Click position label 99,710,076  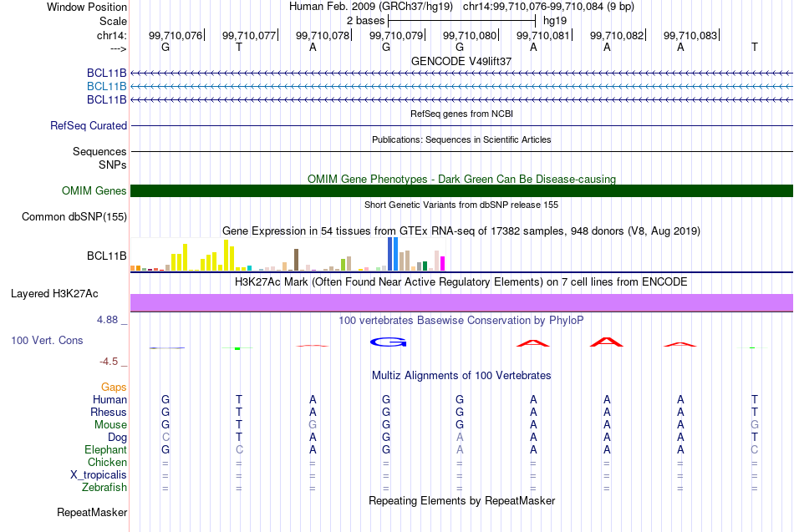tap(176, 35)
